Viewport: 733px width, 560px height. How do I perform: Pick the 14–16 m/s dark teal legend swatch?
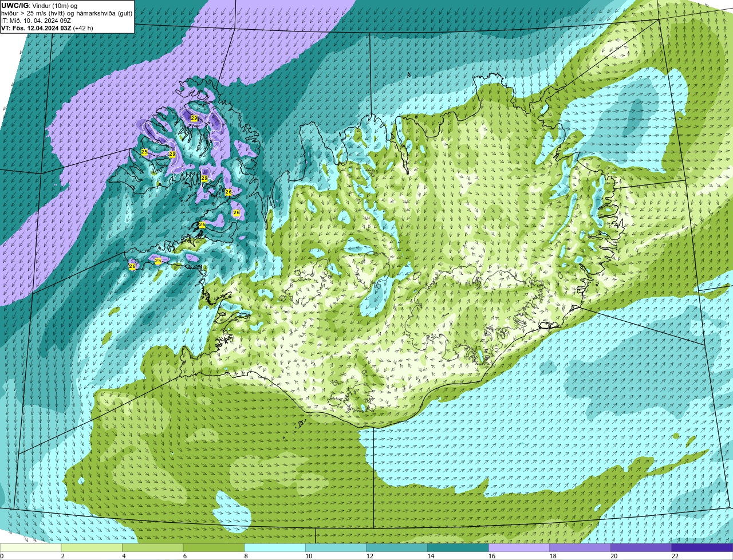point(458,547)
